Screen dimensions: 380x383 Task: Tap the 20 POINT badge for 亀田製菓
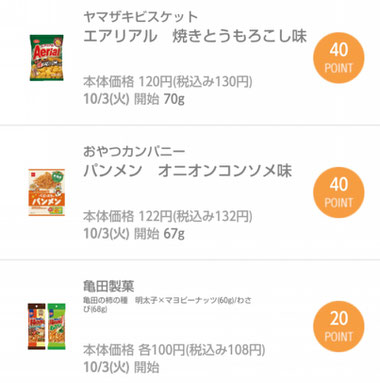pos(338,326)
